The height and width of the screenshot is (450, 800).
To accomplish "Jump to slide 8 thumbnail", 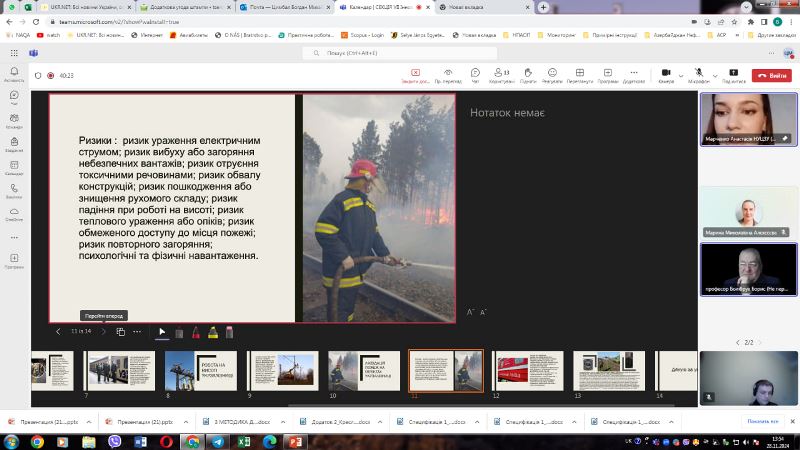I will (201, 371).
